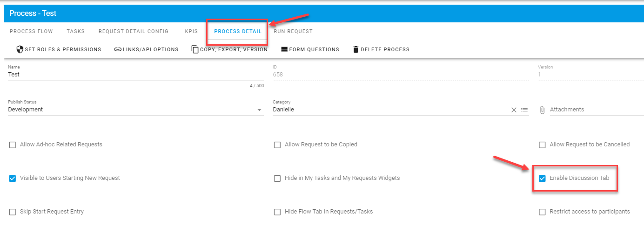644x234 pixels.
Task: Go to the Request Detail Config tab
Action: click(x=134, y=31)
